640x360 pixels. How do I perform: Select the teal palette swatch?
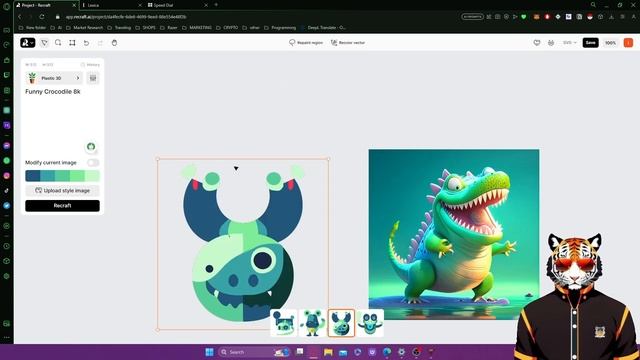47,176
